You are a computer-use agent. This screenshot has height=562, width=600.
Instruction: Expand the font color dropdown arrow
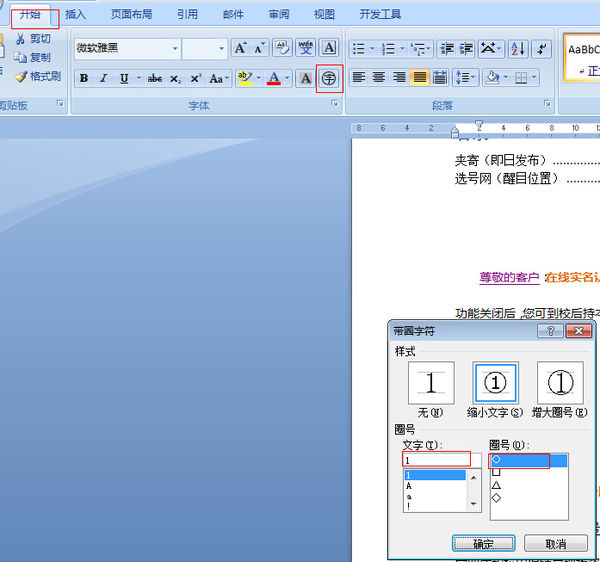pyautogui.click(x=287, y=79)
